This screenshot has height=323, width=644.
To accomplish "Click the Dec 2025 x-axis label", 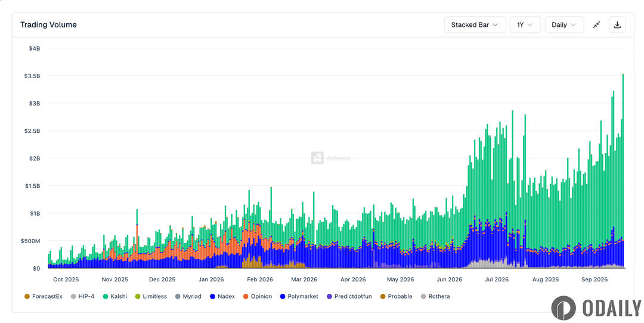I will [162, 279].
